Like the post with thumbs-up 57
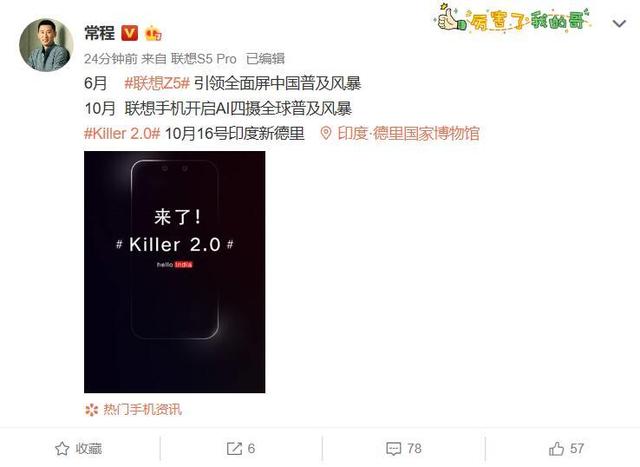The image size is (640, 467). click(x=566, y=449)
